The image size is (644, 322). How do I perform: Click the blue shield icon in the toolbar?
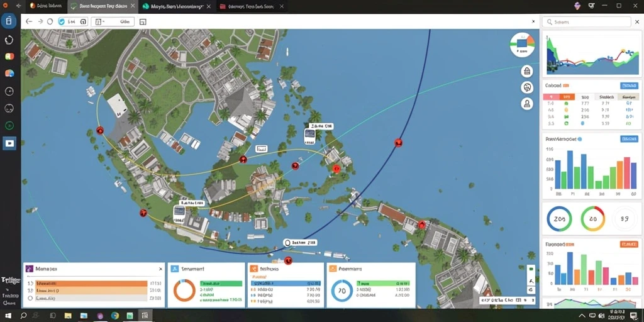[x=62, y=22]
